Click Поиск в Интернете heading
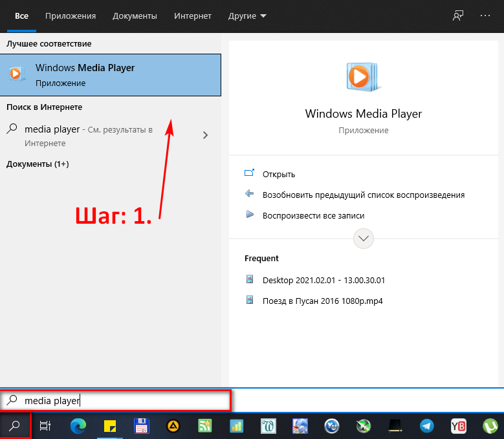Viewport: 504px width, 439px height. pyautogui.click(x=45, y=107)
